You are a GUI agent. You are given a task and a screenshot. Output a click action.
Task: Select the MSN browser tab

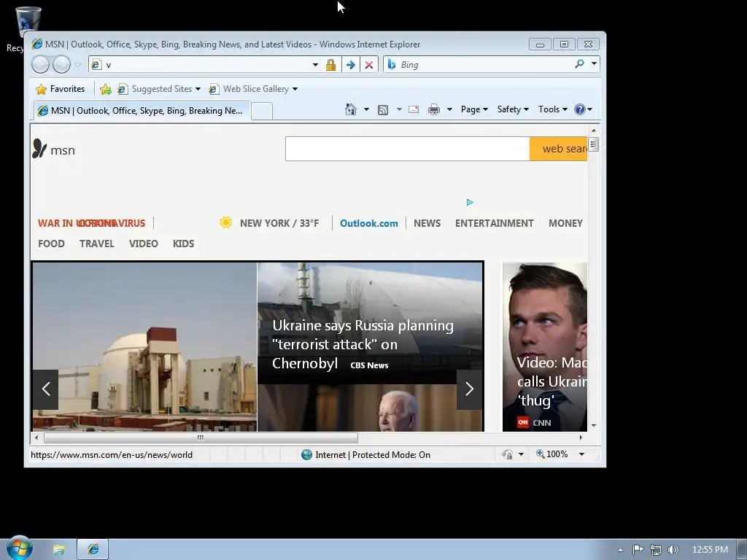[142, 111]
